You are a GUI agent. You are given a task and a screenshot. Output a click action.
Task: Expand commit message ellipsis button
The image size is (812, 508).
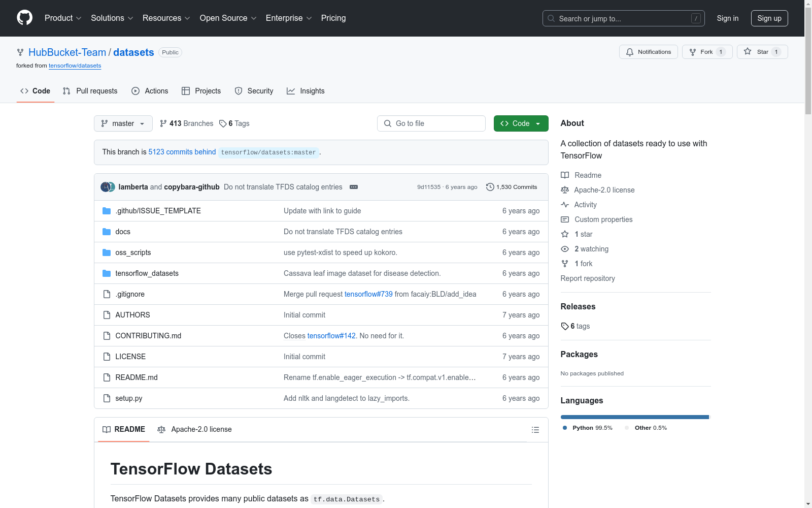[x=354, y=187]
